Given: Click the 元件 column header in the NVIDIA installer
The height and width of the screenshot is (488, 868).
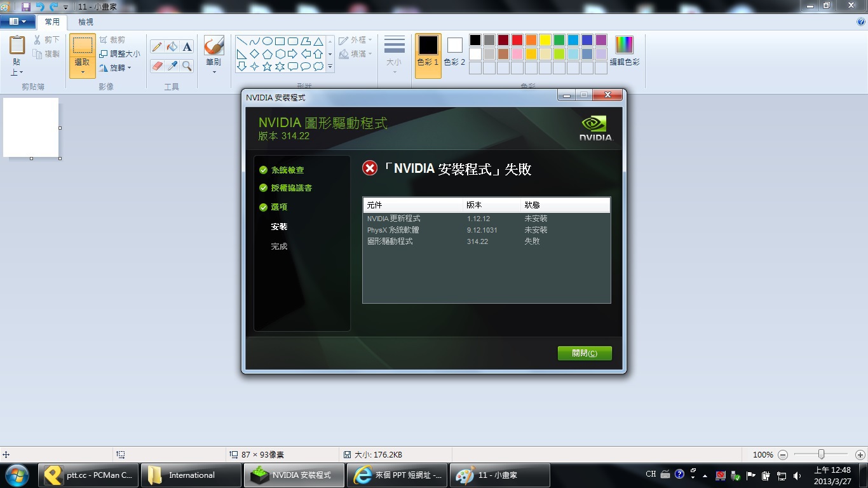Looking at the screenshot, I should click(x=413, y=205).
